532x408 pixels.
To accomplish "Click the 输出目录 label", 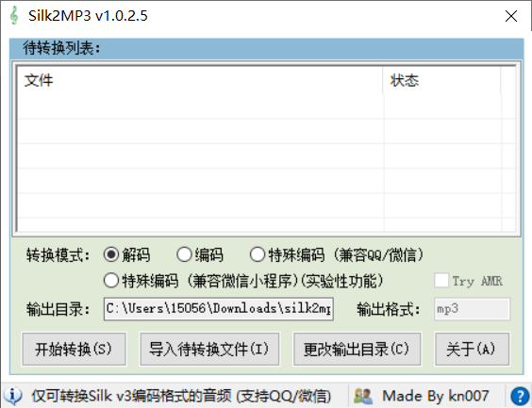I will tap(58, 309).
